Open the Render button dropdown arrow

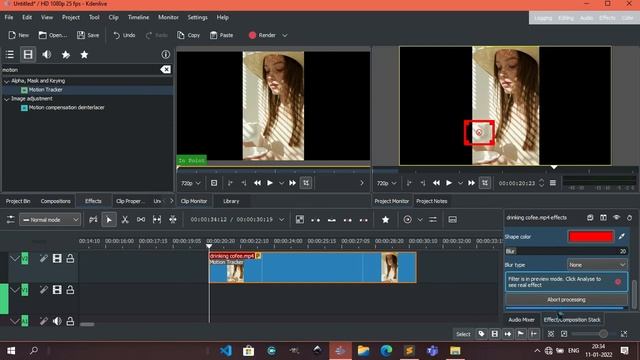[285, 35]
